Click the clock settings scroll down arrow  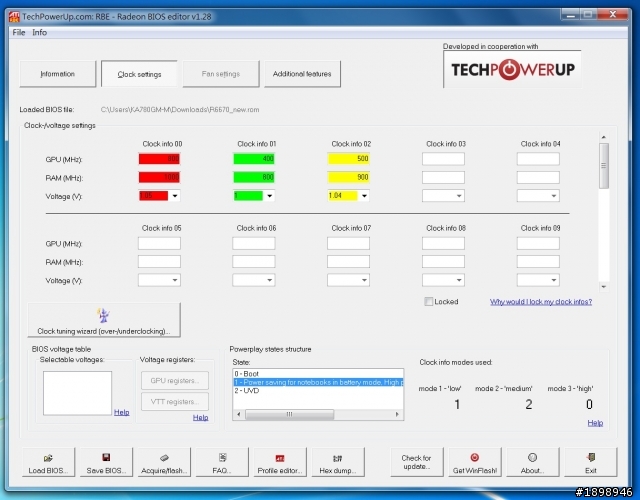pos(604,287)
